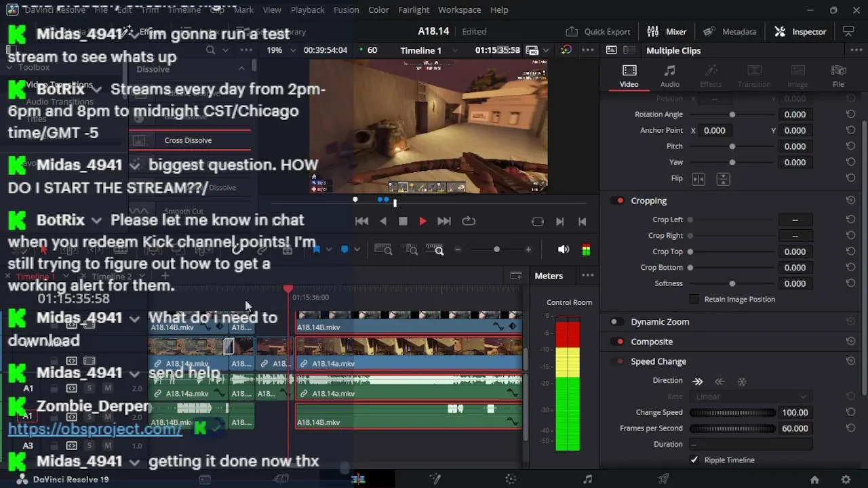Go to next clip icon
The width and height of the screenshot is (868, 488).
tap(560, 221)
